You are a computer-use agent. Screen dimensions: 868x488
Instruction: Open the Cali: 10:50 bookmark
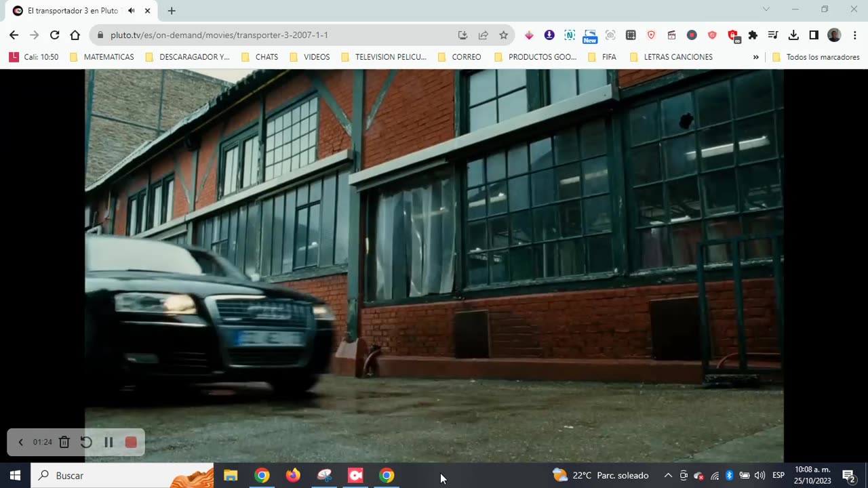tap(34, 57)
